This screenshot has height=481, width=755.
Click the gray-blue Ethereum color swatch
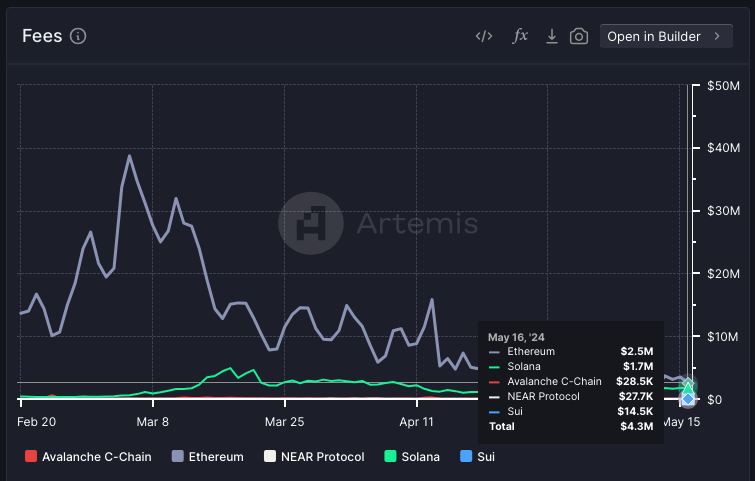[x=178, y=456]
